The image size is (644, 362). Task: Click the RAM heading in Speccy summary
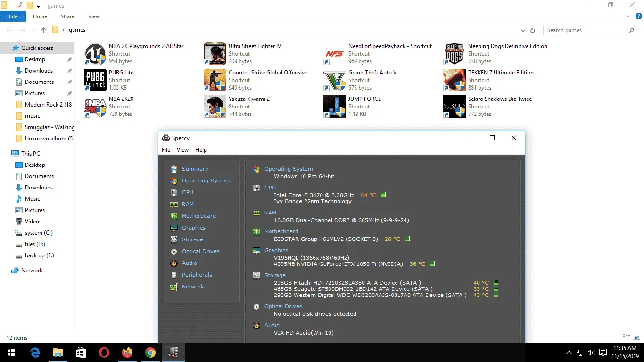tap(270, 213)
